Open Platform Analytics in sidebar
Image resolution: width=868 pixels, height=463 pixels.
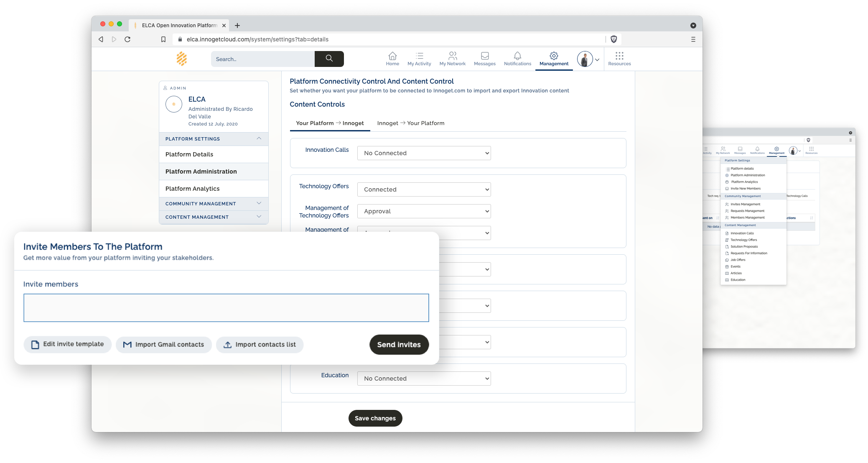pos(214,189)
